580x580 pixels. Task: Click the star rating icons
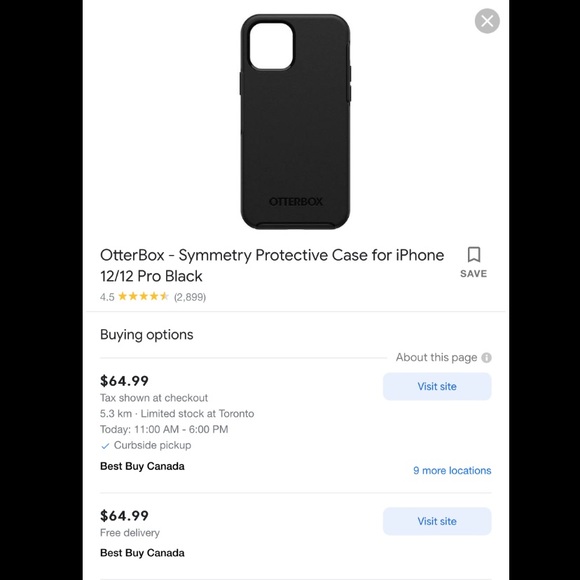point(143,296)
